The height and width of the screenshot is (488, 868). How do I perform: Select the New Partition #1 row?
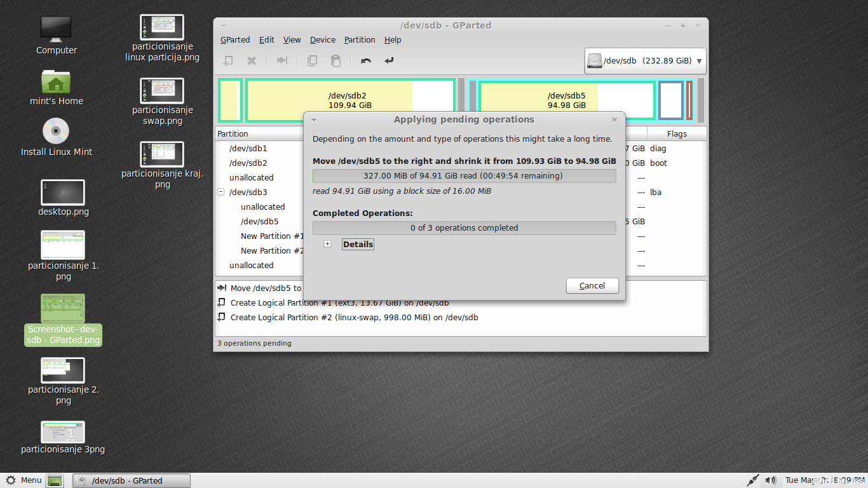tap(461, 236)
